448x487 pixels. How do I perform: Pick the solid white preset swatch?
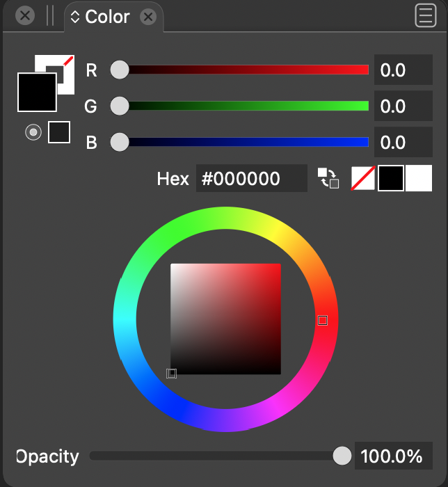pyautogui.click(x=419, y=178)
